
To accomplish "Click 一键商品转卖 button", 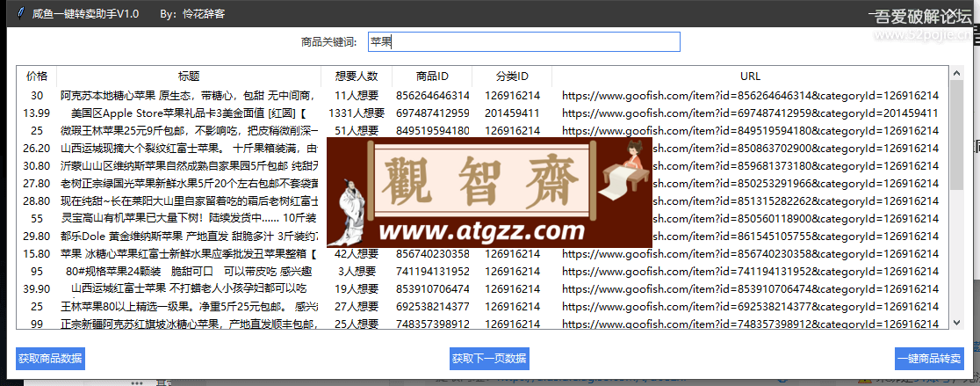I will point(929,359).
